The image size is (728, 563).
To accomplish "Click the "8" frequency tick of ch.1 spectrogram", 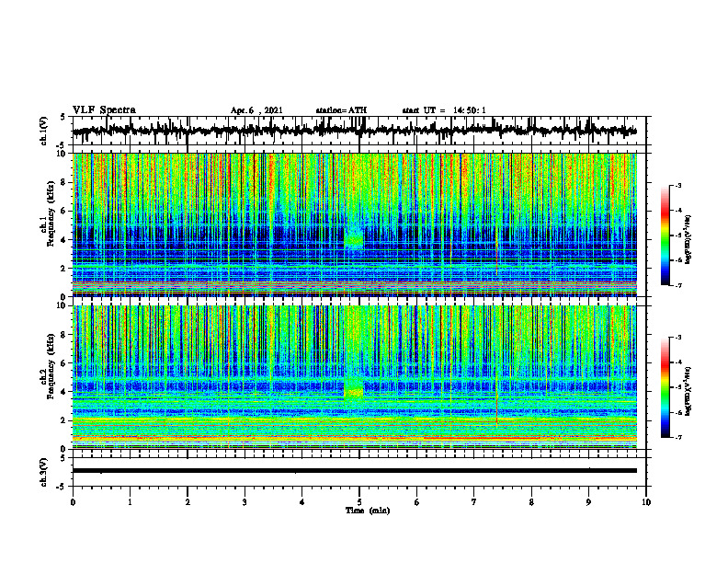I will pyautogui.click(x=64, y=182).
